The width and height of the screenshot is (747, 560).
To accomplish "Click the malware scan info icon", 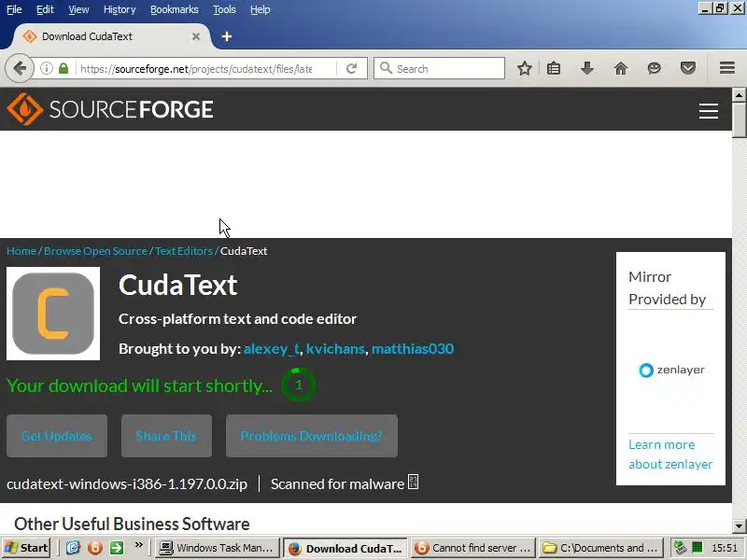I will [413, 482].
